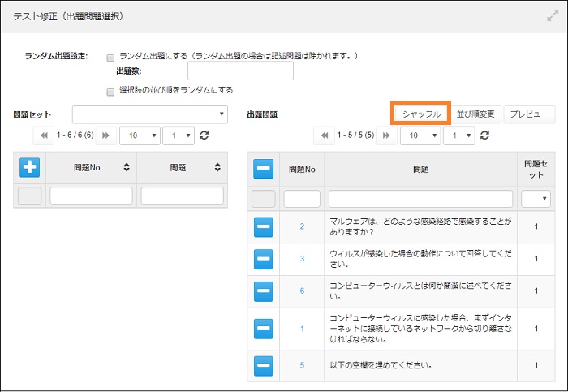This screenshot has height=392, width=568.
Task: Click the シャッフル button
Action: pos(421,114)
